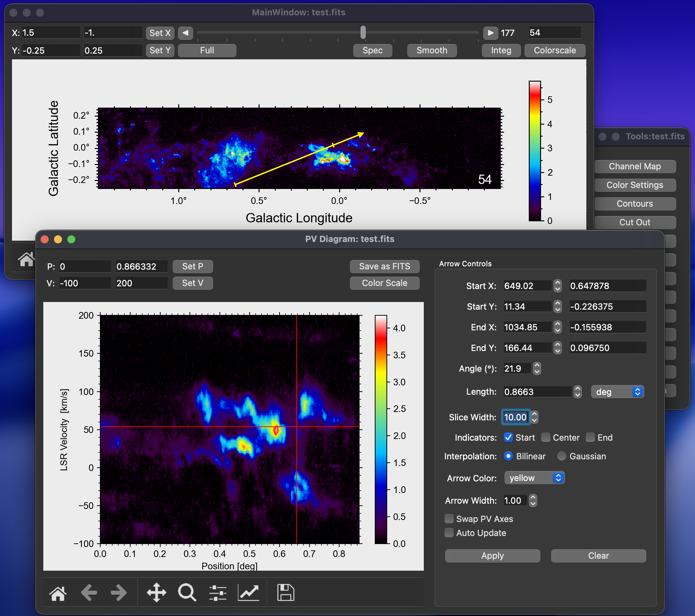The height and width of the screenshot is (616, 695).
Task: Increase the Angle stepper value
Action: point(537,366)
